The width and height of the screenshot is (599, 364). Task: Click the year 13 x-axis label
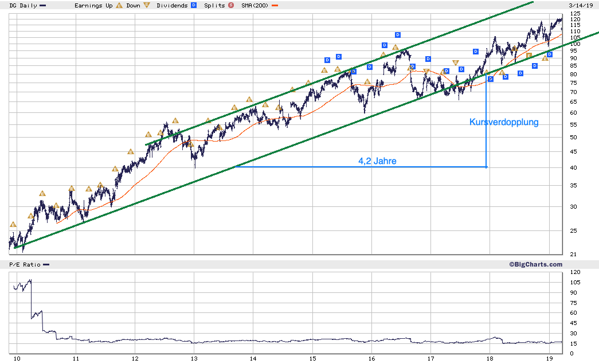pyautogui.click(x=194, y=359)
